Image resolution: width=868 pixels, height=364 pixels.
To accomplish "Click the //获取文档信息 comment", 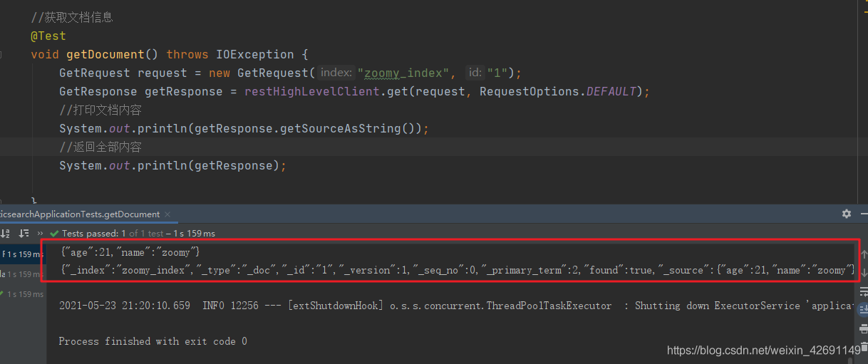I will click(72, 17).
